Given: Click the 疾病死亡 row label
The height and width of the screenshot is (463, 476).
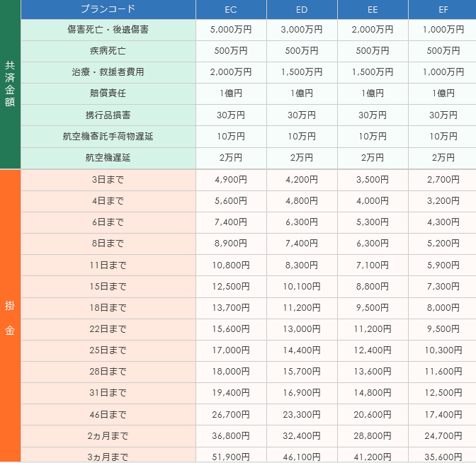Looking at the screenshot, I should tap(108, 51).
